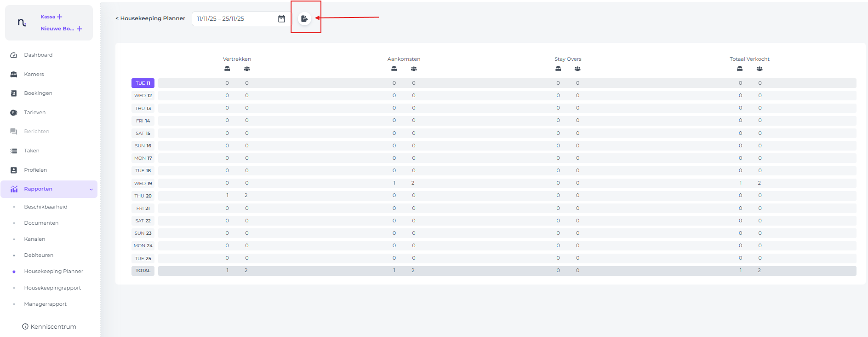The width and height of the screenshot is (868, 337).
Task: Open the Kenniscentrum help link
Action: tap(49, 327)
